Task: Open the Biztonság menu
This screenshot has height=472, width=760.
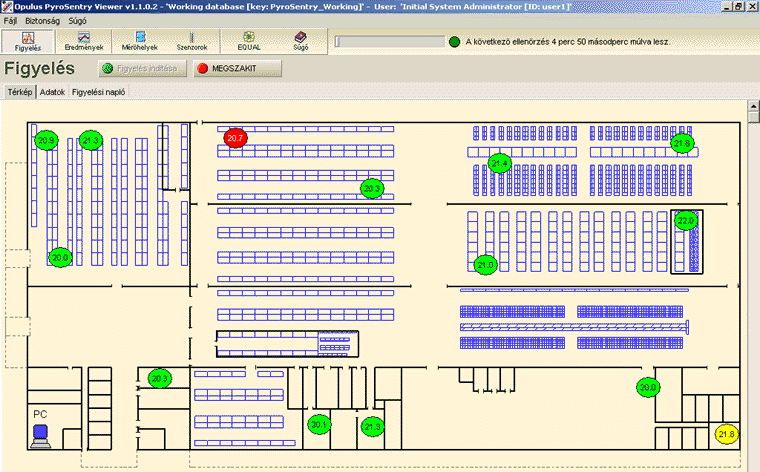Action: point(42,20)
